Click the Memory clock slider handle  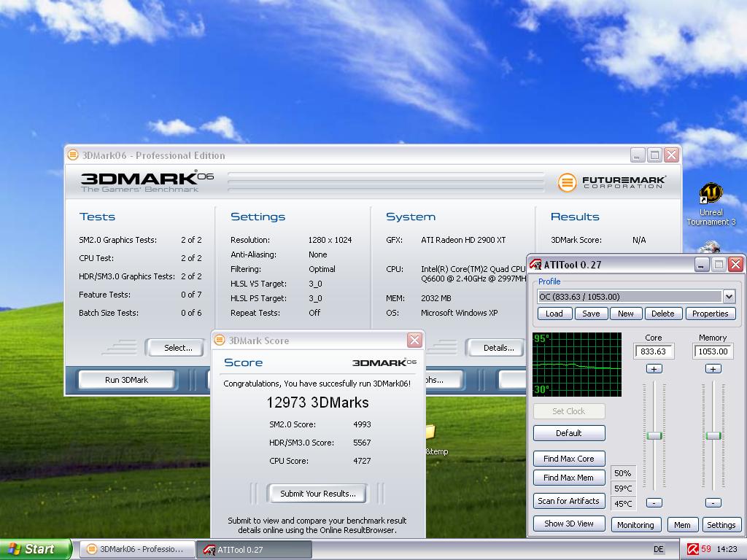713,436
